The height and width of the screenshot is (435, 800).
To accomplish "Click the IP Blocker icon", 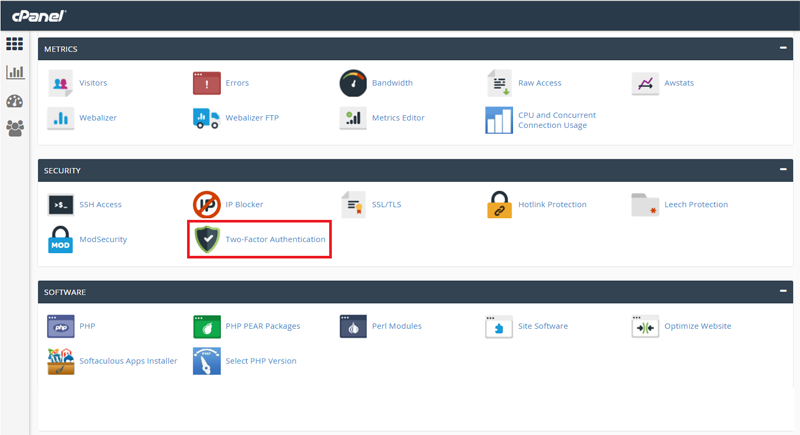I will (207, 204).
